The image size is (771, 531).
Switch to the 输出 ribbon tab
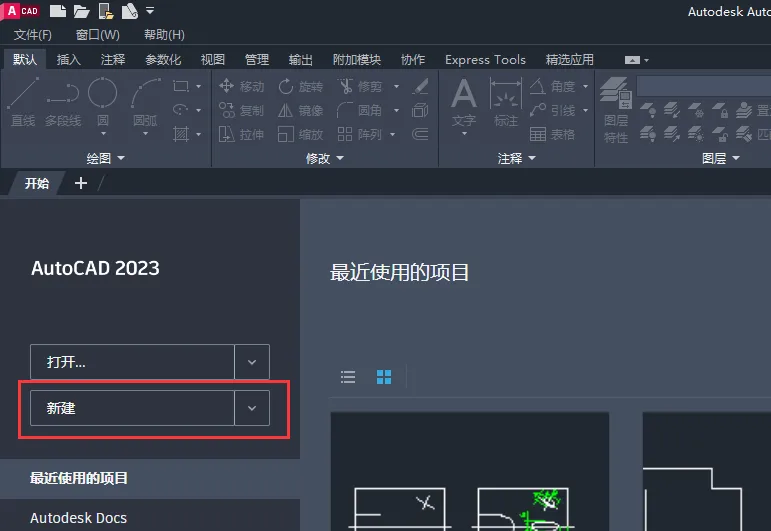(300, 59)
